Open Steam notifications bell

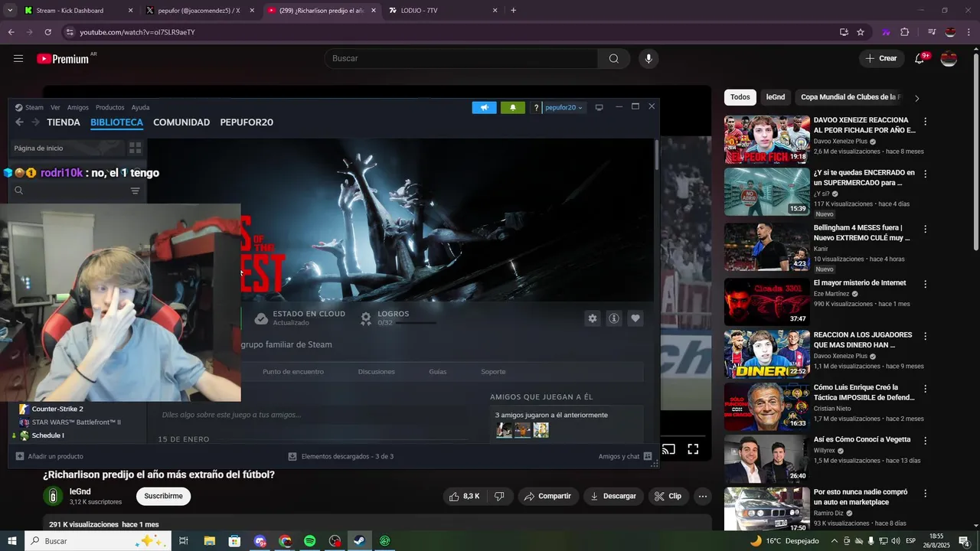coord(513,108)
